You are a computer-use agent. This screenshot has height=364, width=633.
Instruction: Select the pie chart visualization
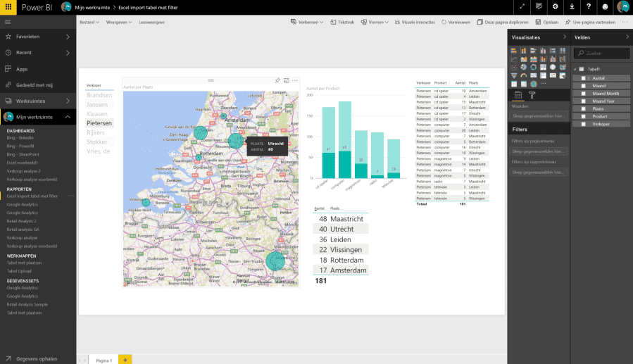click(524, 67)
